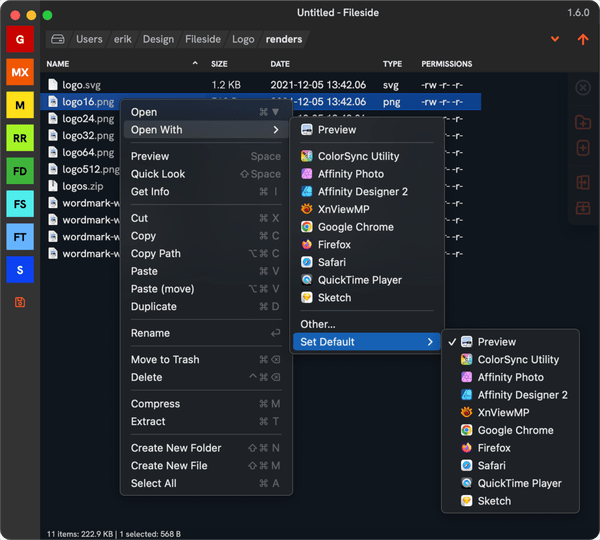Choose Quick Look in the context menu
This screenshot has width=600, height=540.
[206, 174]
